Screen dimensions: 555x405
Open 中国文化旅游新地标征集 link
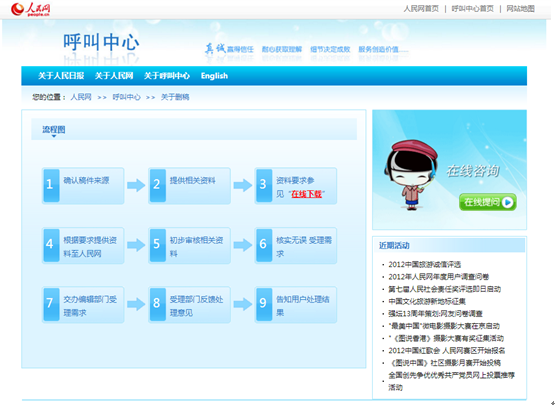tap(427, 301)
